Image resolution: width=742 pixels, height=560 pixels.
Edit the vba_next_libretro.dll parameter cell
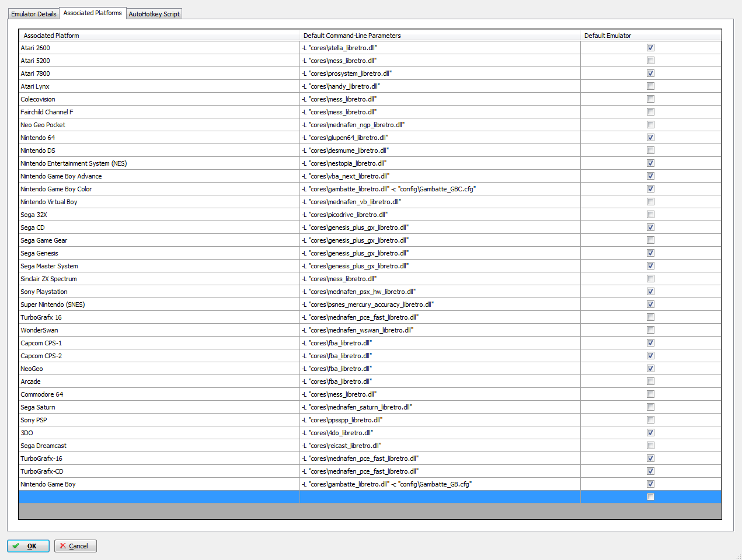[440, 176]
